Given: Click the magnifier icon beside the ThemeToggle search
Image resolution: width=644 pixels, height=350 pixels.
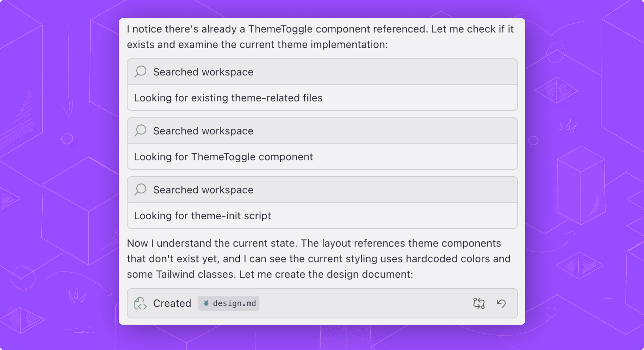Looking at the screenshot, I should tap(141, 130).
